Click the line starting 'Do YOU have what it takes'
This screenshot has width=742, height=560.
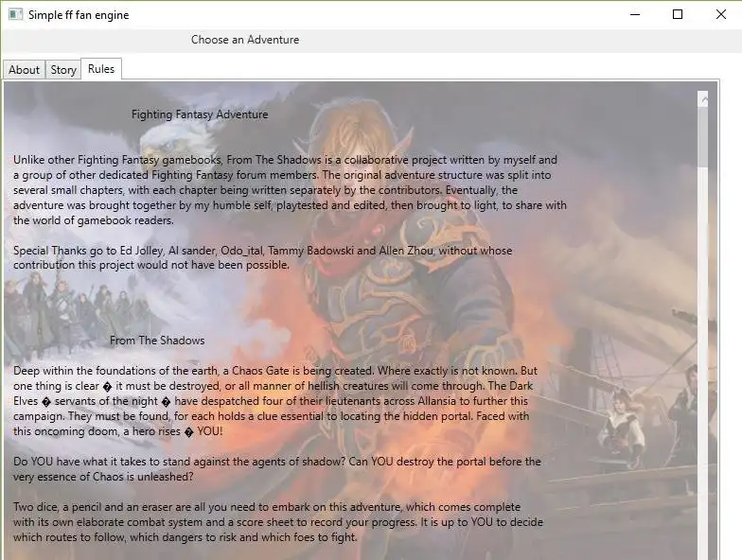(x=276, y=462)
